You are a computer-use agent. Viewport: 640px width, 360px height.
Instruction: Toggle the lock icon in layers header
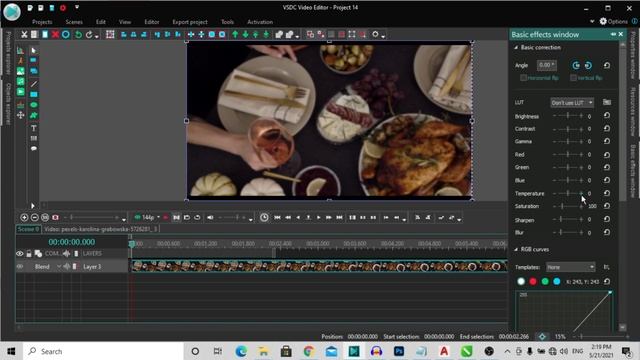pyautogui.click(x=29, y=253)
